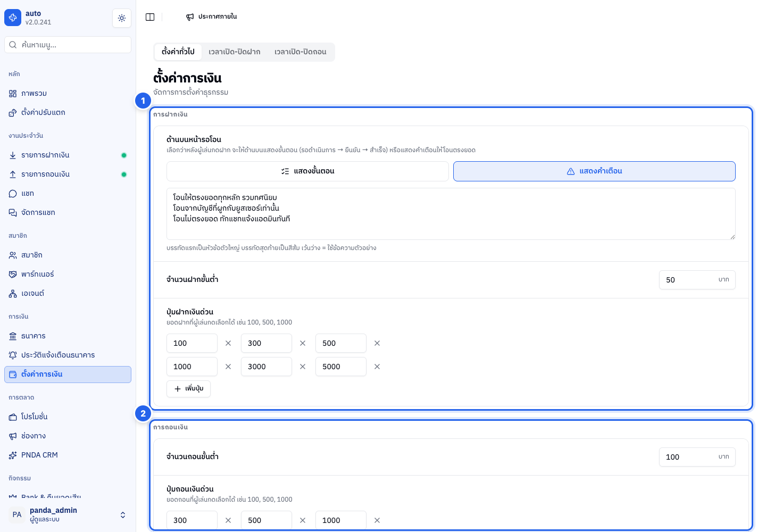
Task: Edit the warning message text area
Action: [451, 214]
